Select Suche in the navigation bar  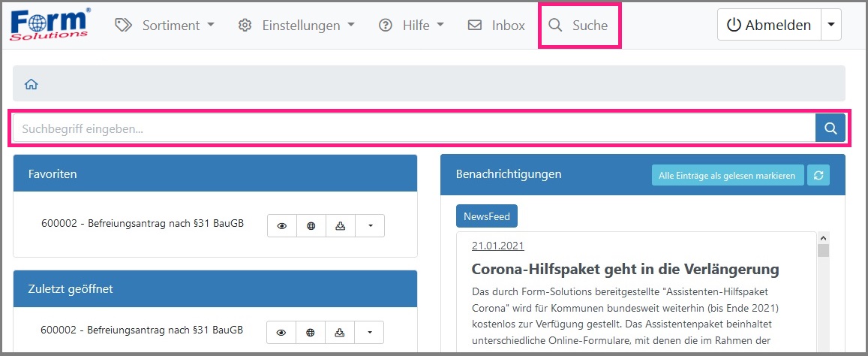(578, 25)
